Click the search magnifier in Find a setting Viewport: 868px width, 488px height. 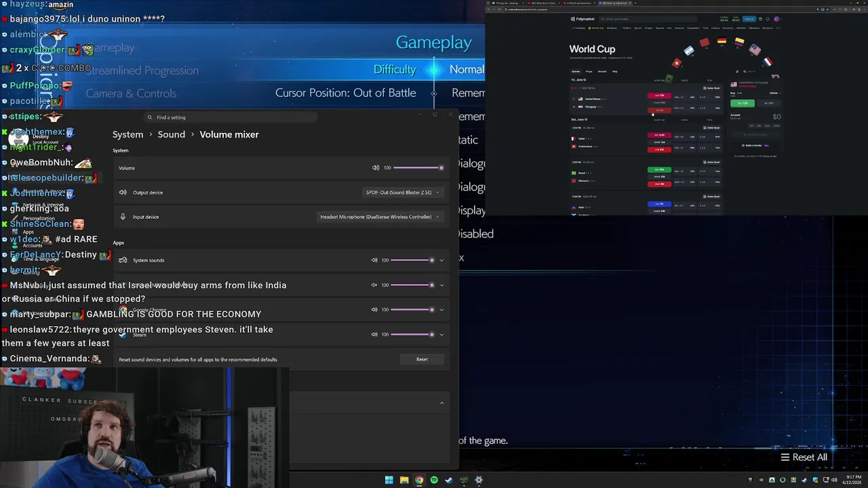coord(150,117)
